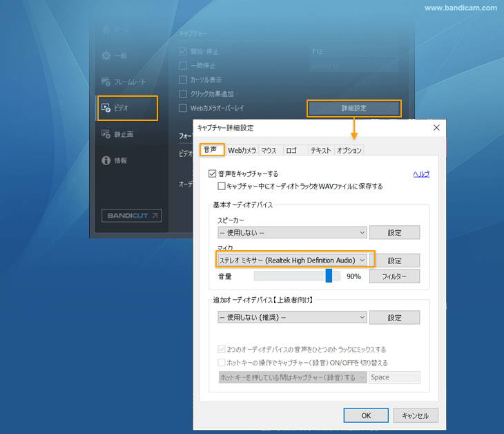Enable Webカメラオーバーレイ checkbox
This screenshot has height=434, width=504.
(182, 108)
